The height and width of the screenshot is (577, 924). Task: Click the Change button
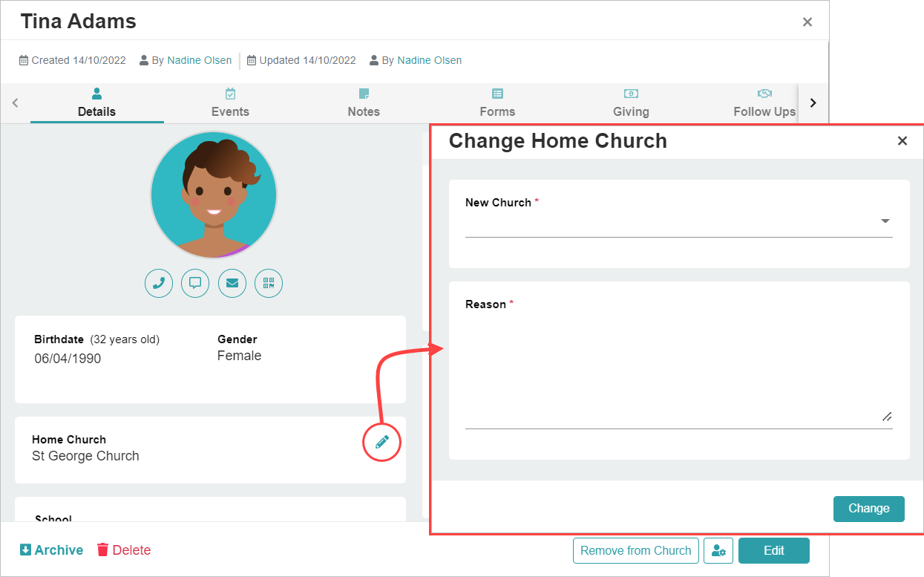tap(868, 509)
